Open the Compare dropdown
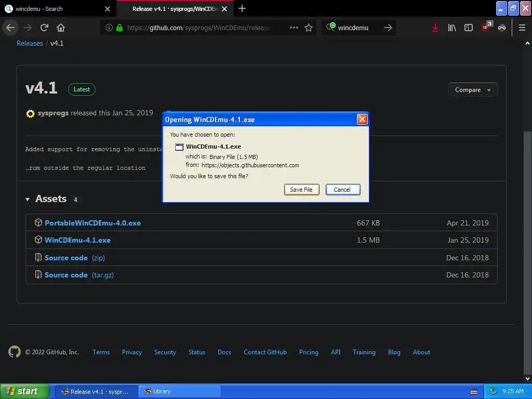 [x=473, y=90]
